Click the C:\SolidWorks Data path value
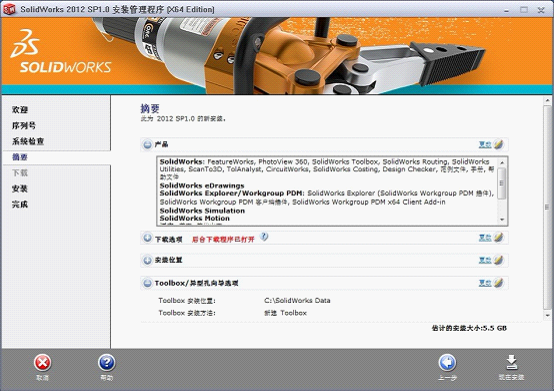Viewport: 554px width, 391px height. tap(297, 301)
